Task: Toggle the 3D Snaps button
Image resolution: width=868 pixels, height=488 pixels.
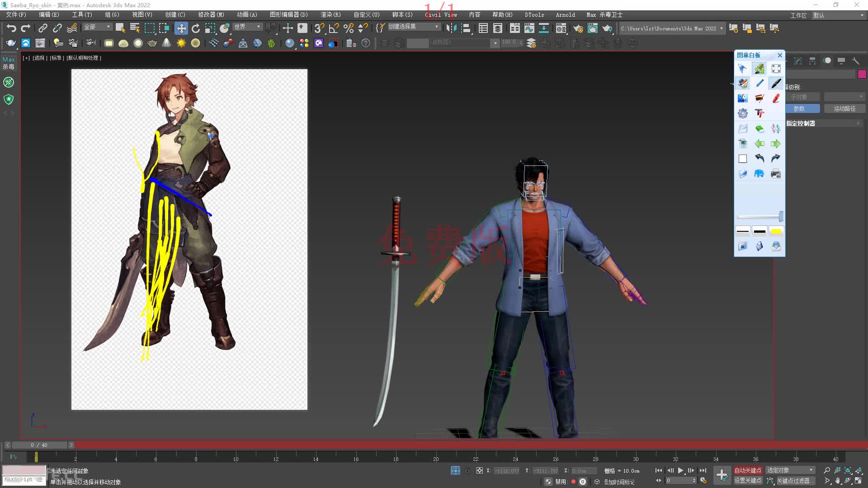Action: tap(320, 28)
